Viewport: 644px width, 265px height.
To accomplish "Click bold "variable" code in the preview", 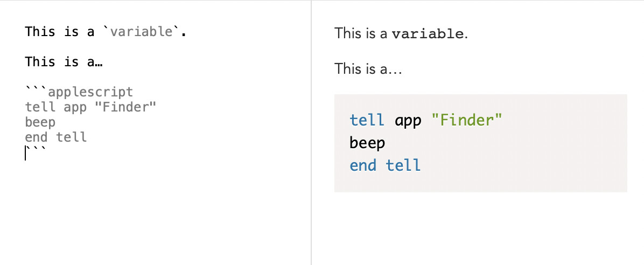I will (x=428, y=34).
